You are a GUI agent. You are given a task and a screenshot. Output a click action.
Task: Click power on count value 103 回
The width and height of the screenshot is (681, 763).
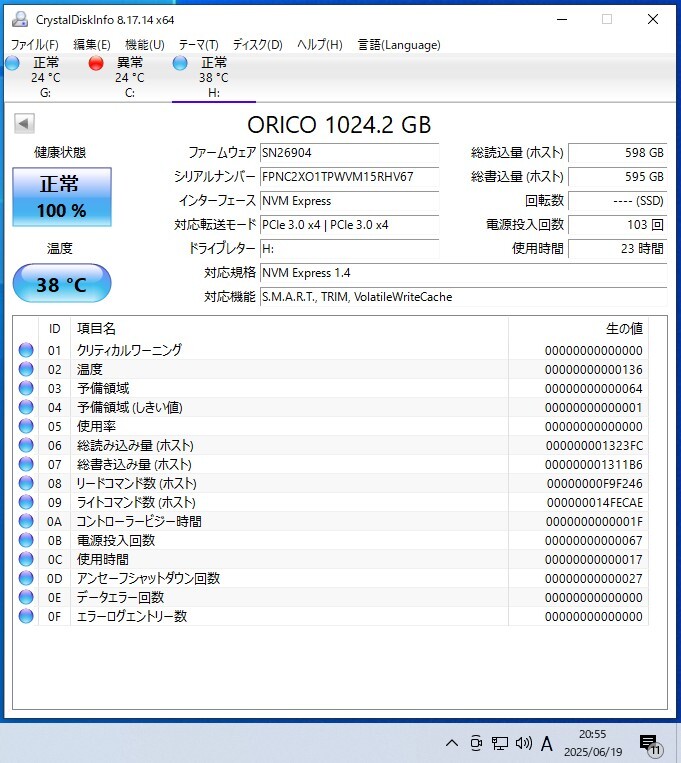[x=617, y=225]
